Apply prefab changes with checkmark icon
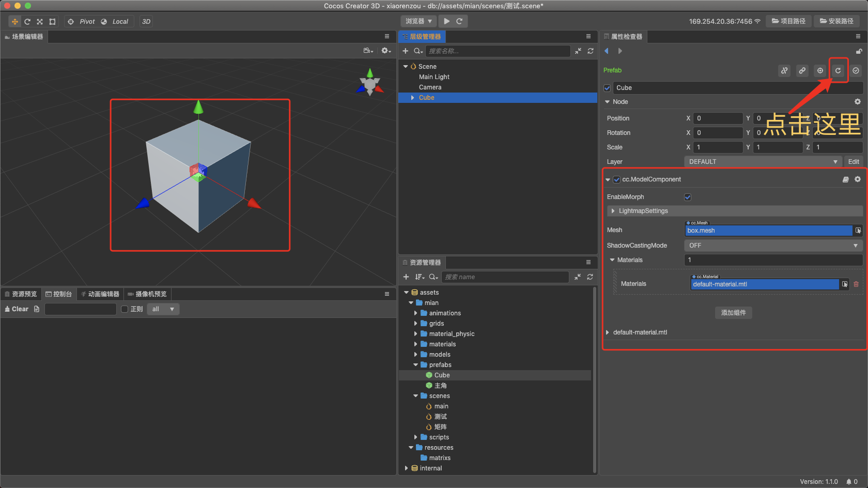The height and width of the screenshot is (488, 868). [856, 71]
